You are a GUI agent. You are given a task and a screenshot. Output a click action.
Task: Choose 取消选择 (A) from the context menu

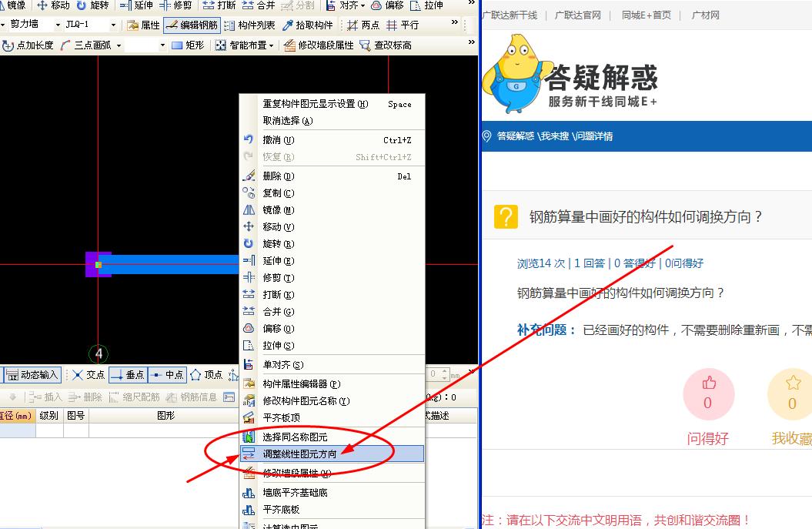[332, 121]
